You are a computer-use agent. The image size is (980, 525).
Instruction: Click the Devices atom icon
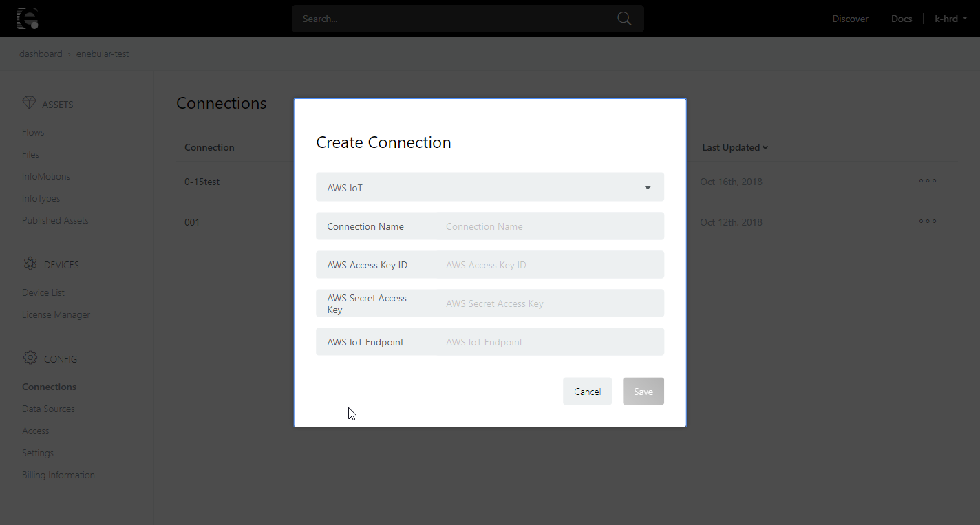pyautogui.click(x=30, y=264)
